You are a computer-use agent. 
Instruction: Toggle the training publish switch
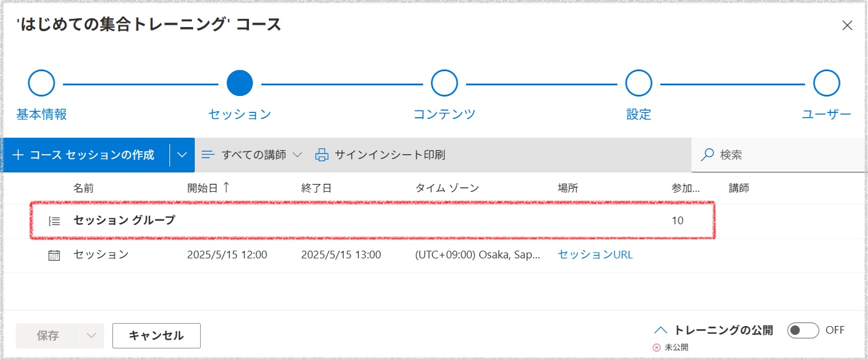tap(803, 330)
